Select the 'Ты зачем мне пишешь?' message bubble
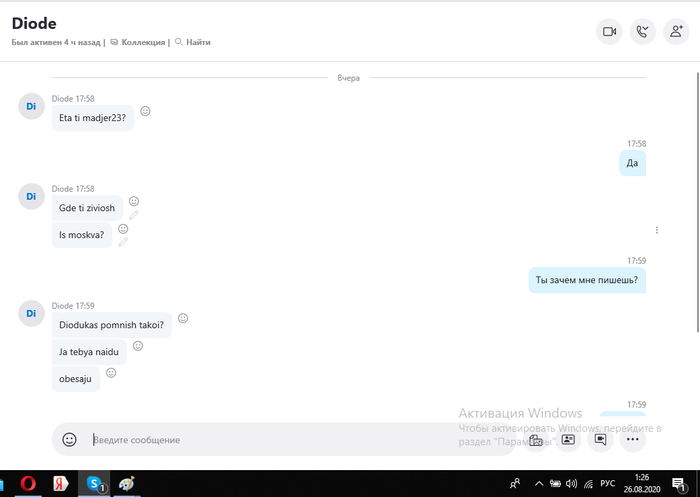Viewport: 700px width, 497px height. 587,280
